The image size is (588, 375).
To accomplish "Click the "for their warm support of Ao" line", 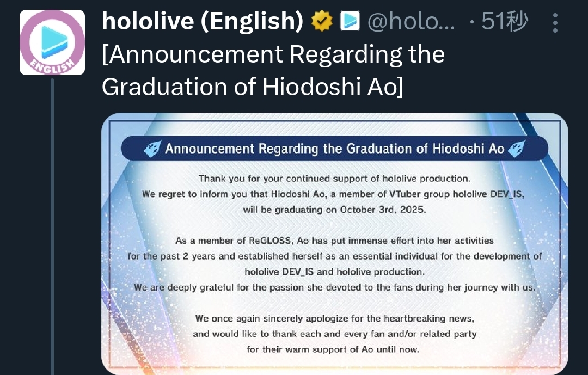I will (x=334, y=349).
